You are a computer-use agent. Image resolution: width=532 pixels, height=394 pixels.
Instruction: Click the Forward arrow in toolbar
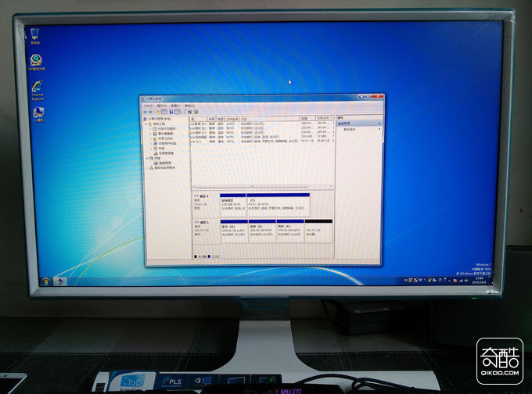pos(151,112)
